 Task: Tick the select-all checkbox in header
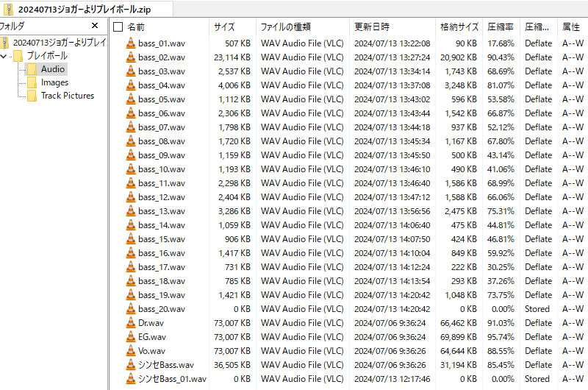pyautogui.click(x=118, y=27)
